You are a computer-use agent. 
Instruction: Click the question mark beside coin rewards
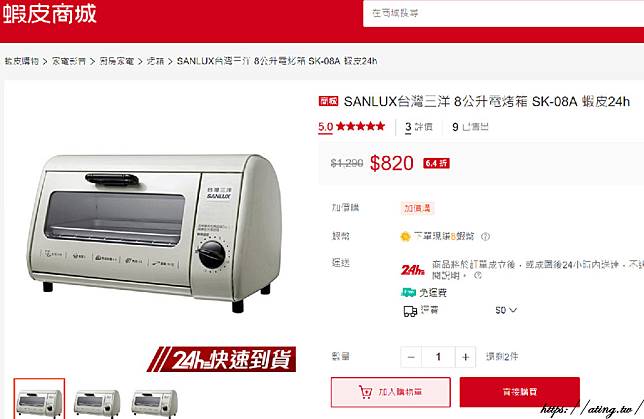pyautogui.click(x=485, y=237)
